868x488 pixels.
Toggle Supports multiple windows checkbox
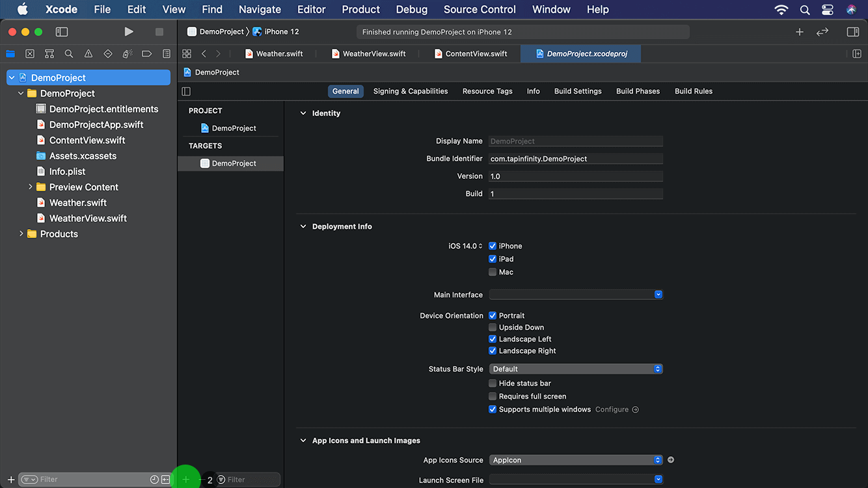(493, 409)
